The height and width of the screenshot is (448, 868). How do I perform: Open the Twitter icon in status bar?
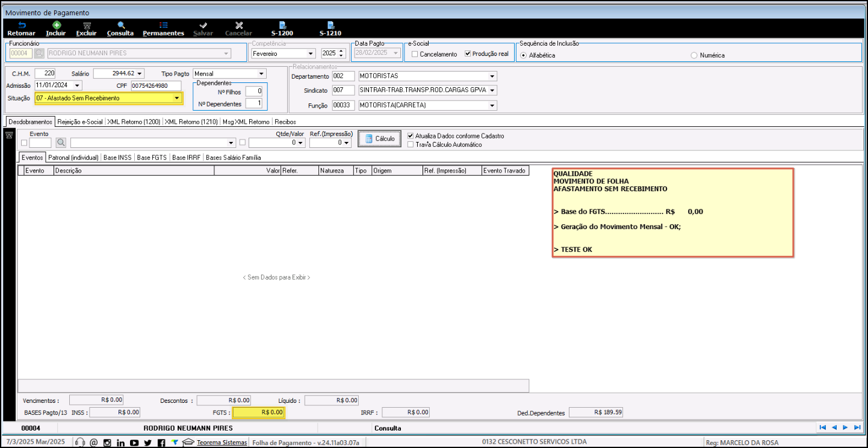click(x=147, y=443)
